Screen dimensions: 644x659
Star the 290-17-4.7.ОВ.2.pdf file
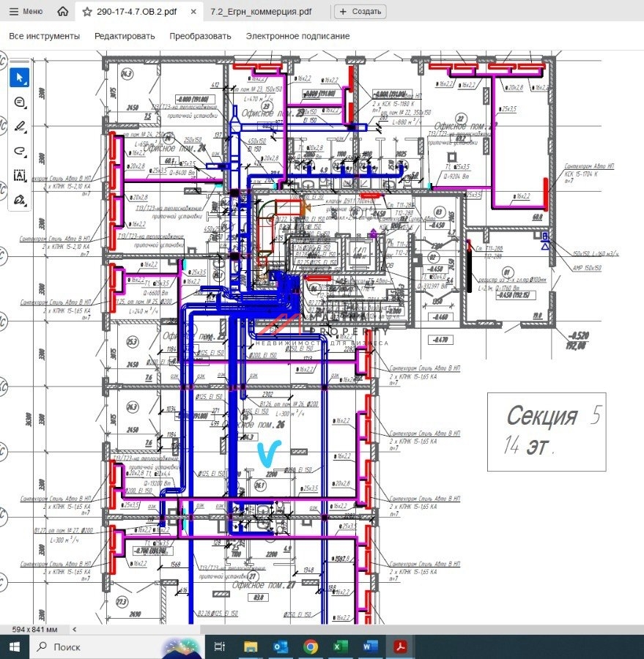tap(87, 12)
